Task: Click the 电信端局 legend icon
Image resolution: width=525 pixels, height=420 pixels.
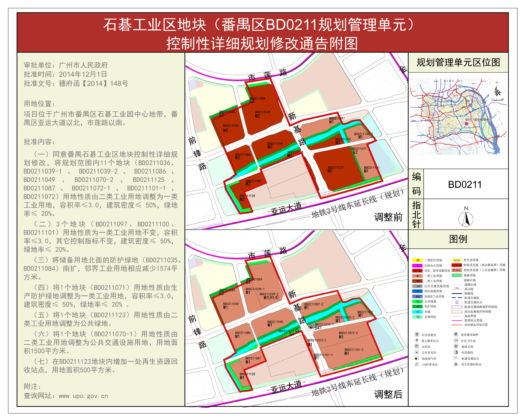Action: [456, 352]
